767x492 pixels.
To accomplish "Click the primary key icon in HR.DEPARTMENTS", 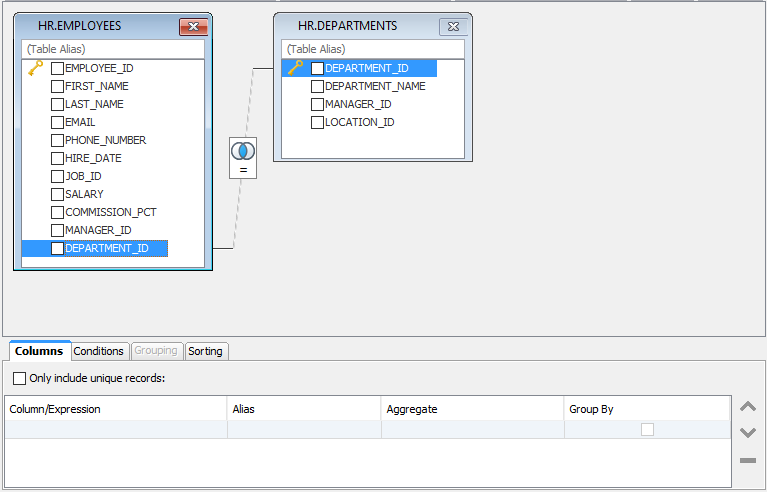I will point(295,68).
